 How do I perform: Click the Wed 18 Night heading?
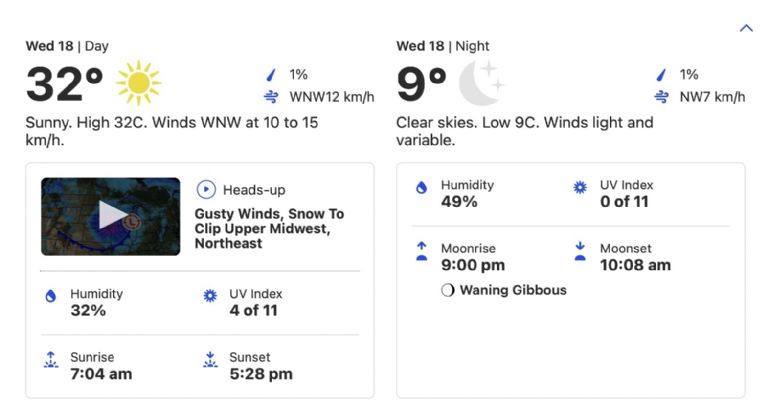pyautogui.click(x=443, y=46)
